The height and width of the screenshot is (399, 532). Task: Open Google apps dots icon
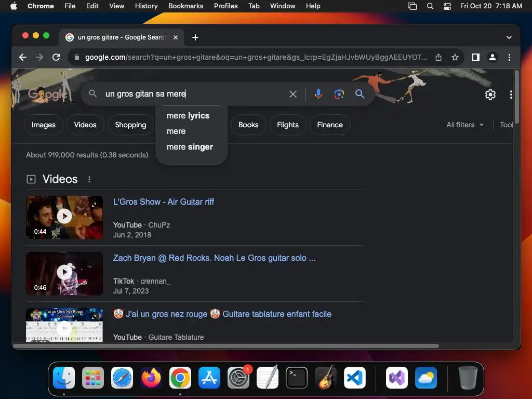tap(511, 95)
